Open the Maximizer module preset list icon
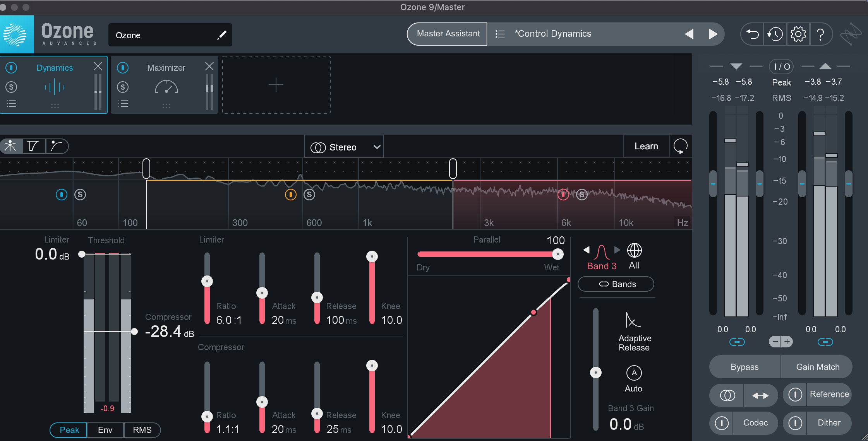Viewport: 868px width, 441px height. click(x=123, y=103)
